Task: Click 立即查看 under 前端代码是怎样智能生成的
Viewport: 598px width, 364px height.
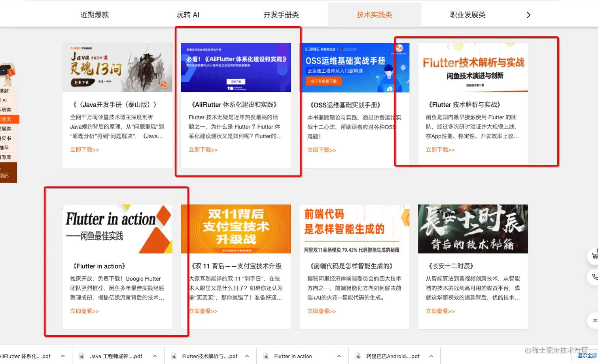Action: (322, 311)
